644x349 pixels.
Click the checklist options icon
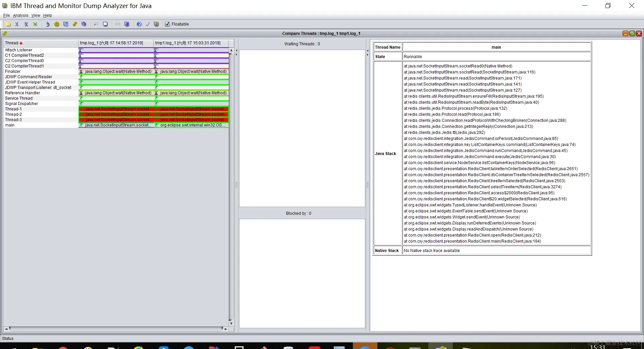[96, 24]
